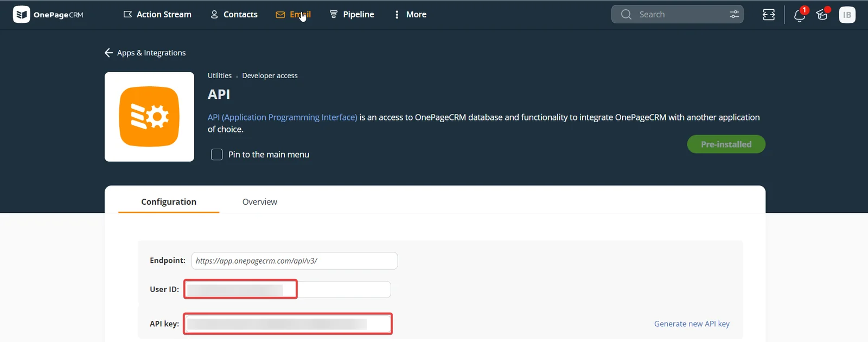868x342 pixels.
Task: Open the quick add icon beside search
Action: [769, 15]
